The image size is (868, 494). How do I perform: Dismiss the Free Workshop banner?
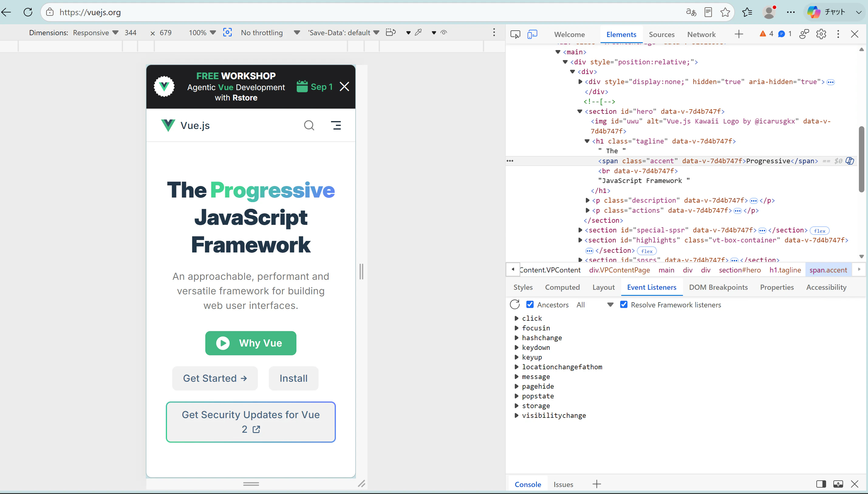(x=344, y=87)
